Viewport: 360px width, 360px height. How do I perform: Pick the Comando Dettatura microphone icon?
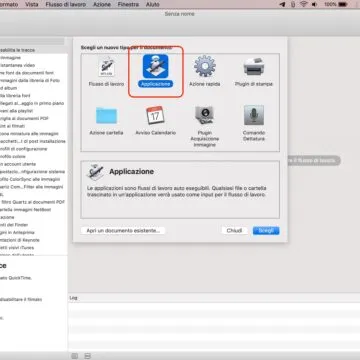[254, 115]
